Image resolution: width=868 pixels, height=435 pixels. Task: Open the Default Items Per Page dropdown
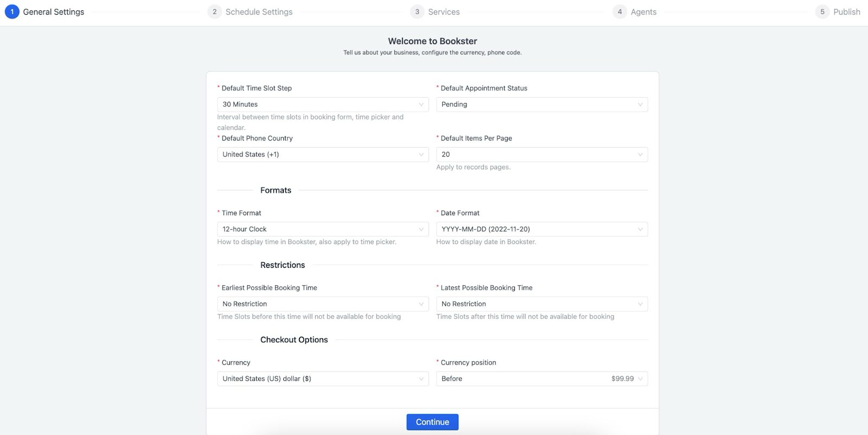542,155
